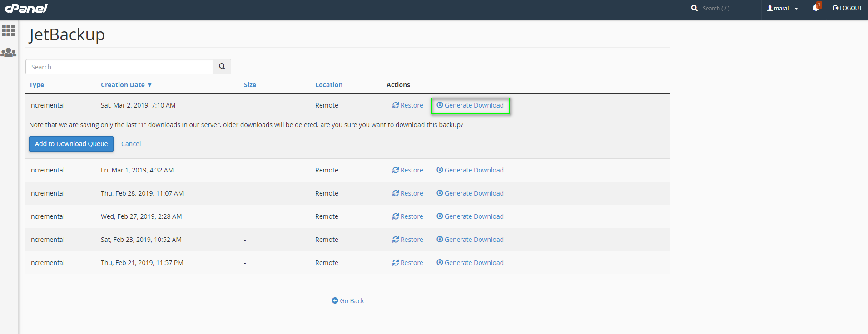Generate Download for Sat, Feb 23, 2019 backup
Screen dimensions: 868x334
click(x=470, y=240)
